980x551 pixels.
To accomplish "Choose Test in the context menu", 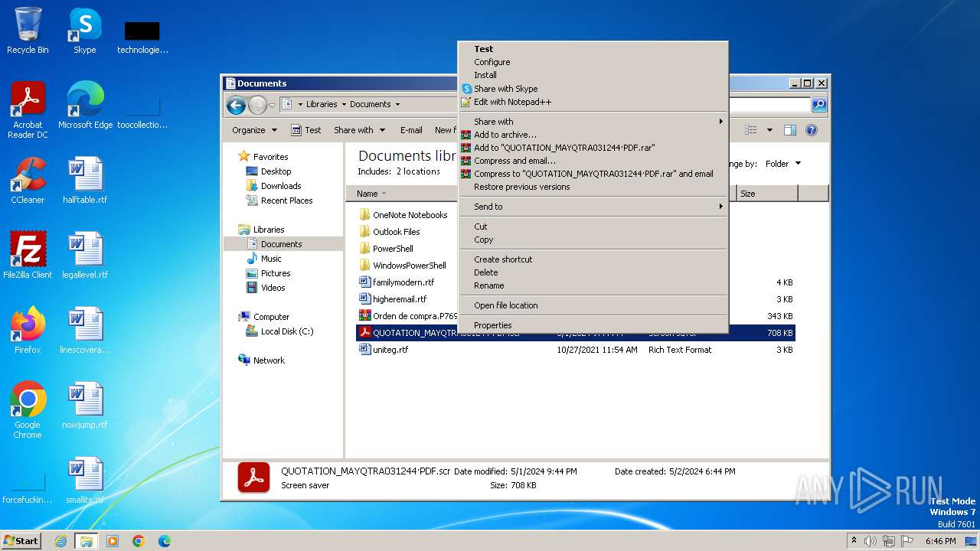I will pos(593,49).
